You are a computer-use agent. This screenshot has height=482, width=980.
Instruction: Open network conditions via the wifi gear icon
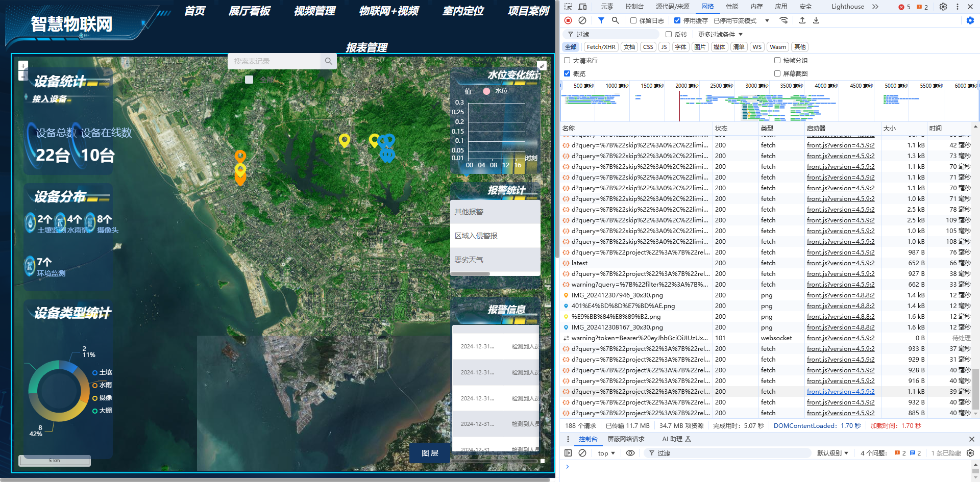coord(783,20)
